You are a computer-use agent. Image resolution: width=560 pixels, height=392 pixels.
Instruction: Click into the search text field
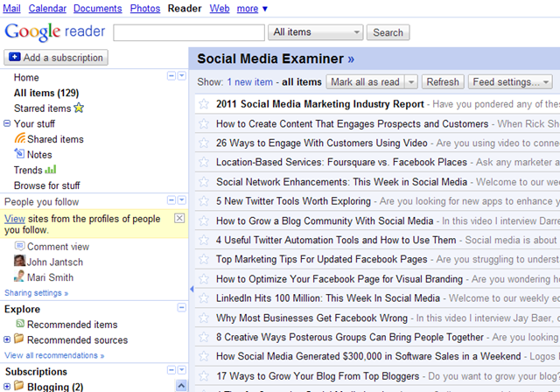pos(189,33)
